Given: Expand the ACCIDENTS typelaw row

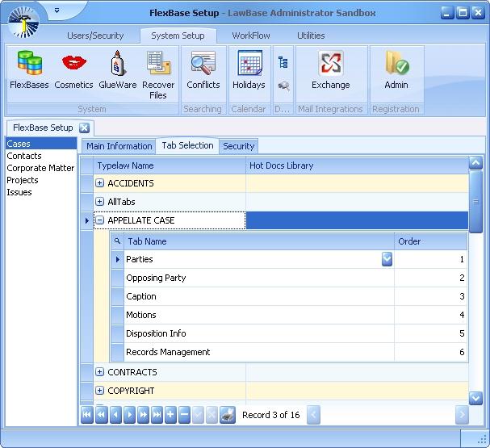Looking at the screenshot, I should [99, 183].
